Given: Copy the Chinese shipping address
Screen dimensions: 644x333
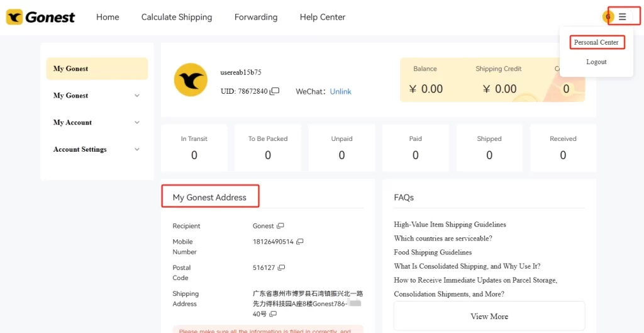Looking at the screenshot, I should 273,314.
